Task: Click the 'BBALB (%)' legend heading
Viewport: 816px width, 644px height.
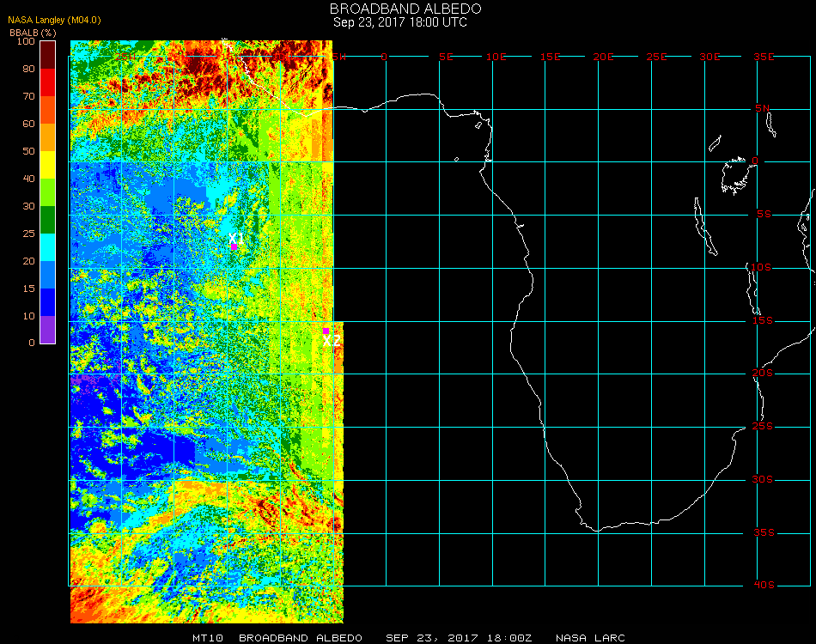Action: point(33,33)
